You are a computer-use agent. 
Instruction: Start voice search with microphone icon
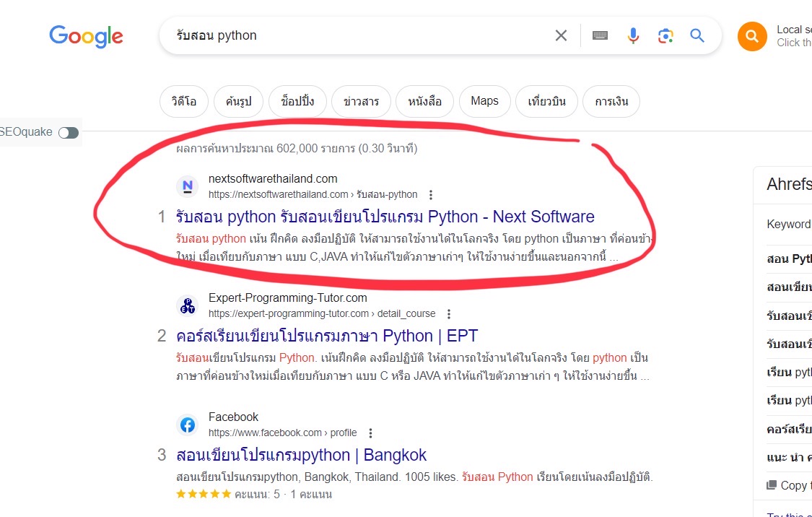[x=633, y=35]
